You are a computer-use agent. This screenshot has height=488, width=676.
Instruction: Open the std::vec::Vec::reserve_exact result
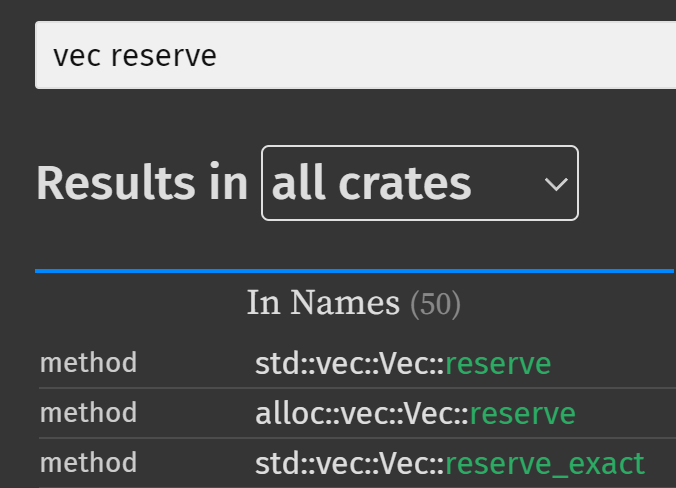[x=450, y=463]
